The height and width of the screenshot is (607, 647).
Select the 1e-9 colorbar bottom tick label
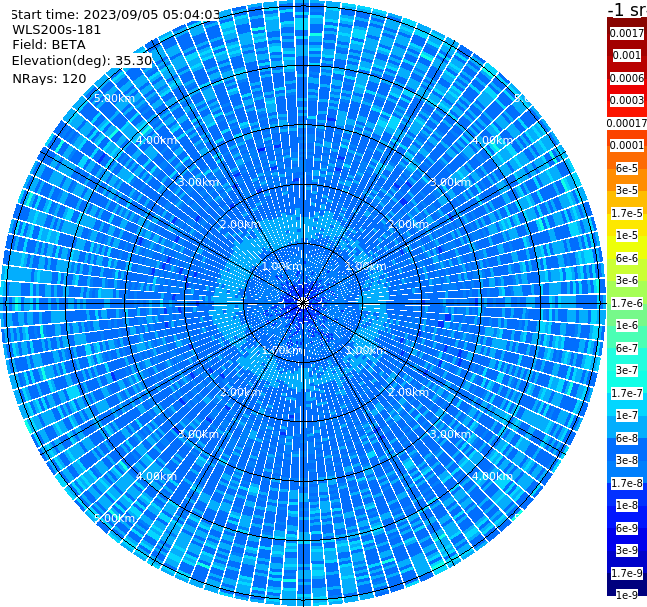(x=627, y=595)
